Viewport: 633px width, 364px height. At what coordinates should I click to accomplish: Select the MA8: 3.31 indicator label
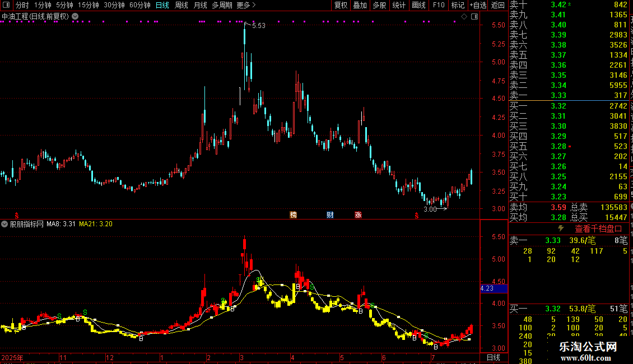coord(61,224)
